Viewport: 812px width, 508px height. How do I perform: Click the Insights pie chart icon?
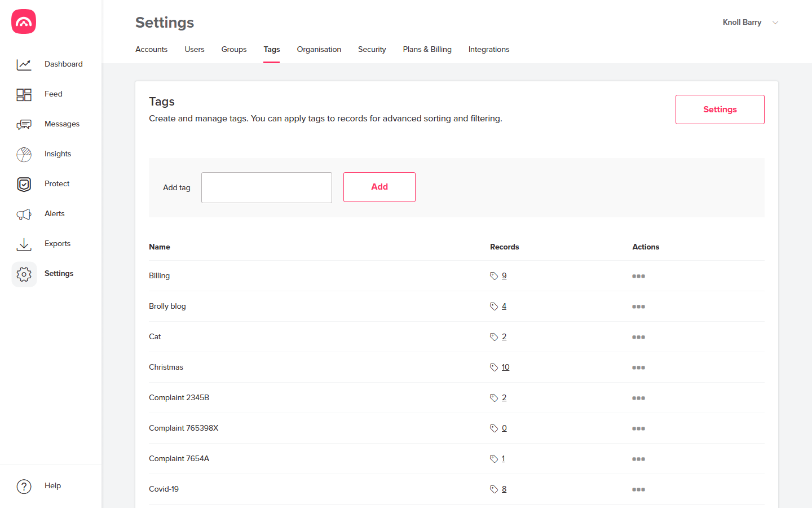[24, 154]
